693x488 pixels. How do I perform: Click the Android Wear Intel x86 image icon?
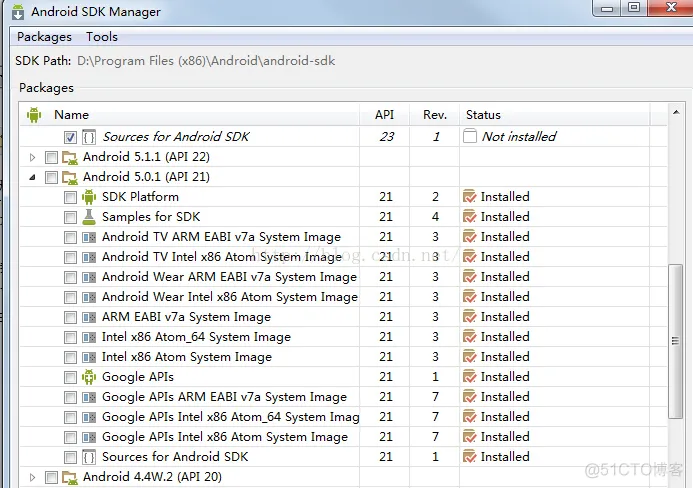pos(89,297)
